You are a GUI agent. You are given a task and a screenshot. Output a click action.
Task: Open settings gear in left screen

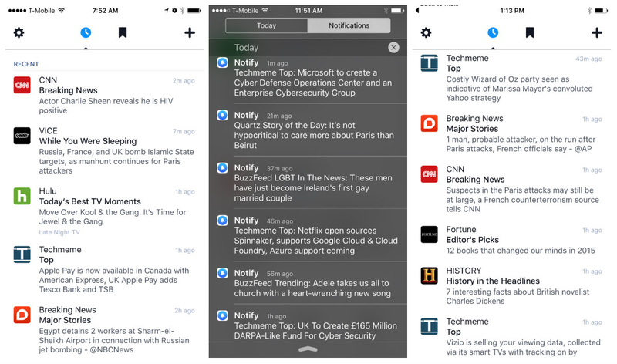(x=19, y=32)
